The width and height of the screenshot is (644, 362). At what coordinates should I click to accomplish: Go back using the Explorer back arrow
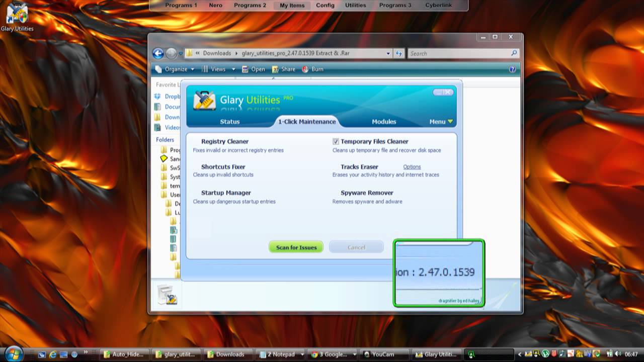(x=158, y=53)
